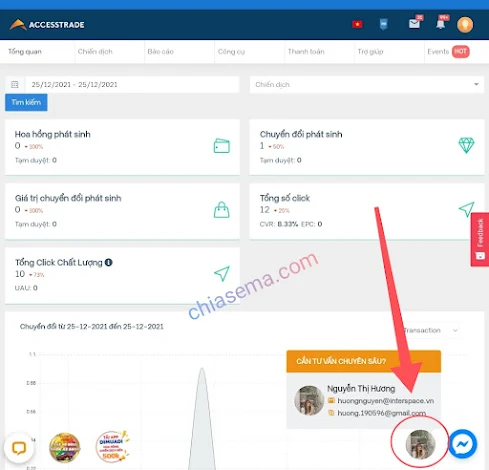Image resolution: width=489 pixels, height=470 pixels.
Task: Open the user profile avatar menu
Action: pyautogui.click(x=465, y=25)
